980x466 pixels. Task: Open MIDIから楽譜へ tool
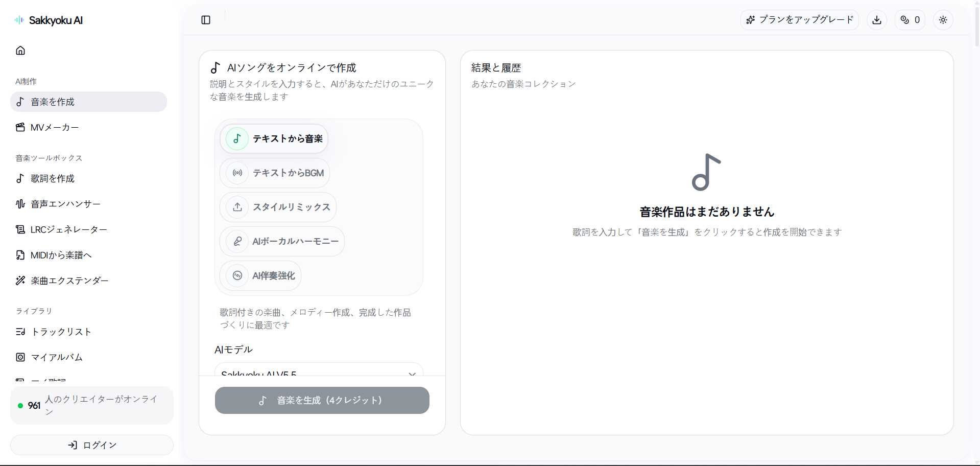(88, 255)
